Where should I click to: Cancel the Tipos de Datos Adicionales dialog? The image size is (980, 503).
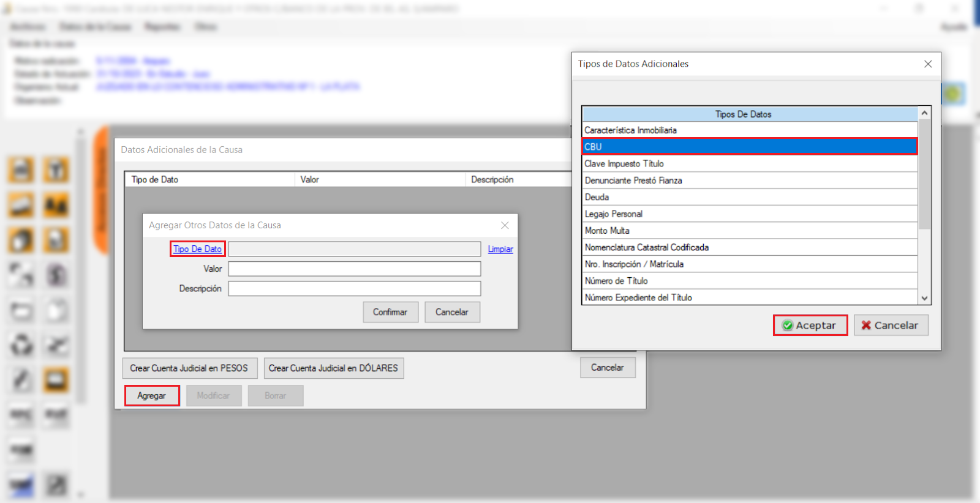tap(891, 326)
